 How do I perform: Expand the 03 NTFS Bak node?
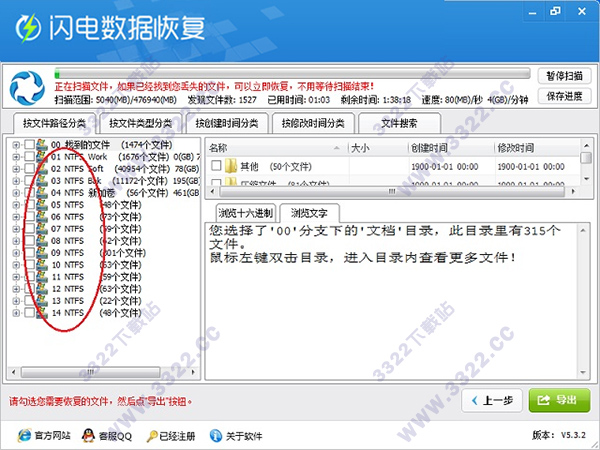(16, 181)
